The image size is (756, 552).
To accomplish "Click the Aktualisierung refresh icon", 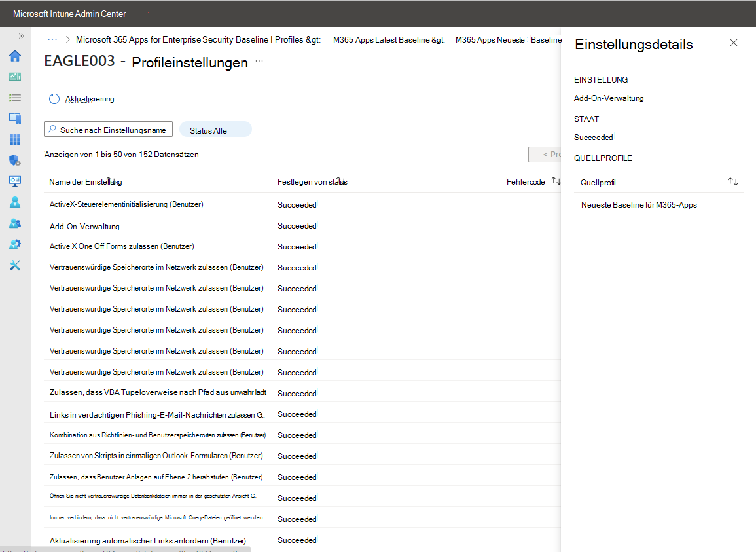I will click(54, 99).
